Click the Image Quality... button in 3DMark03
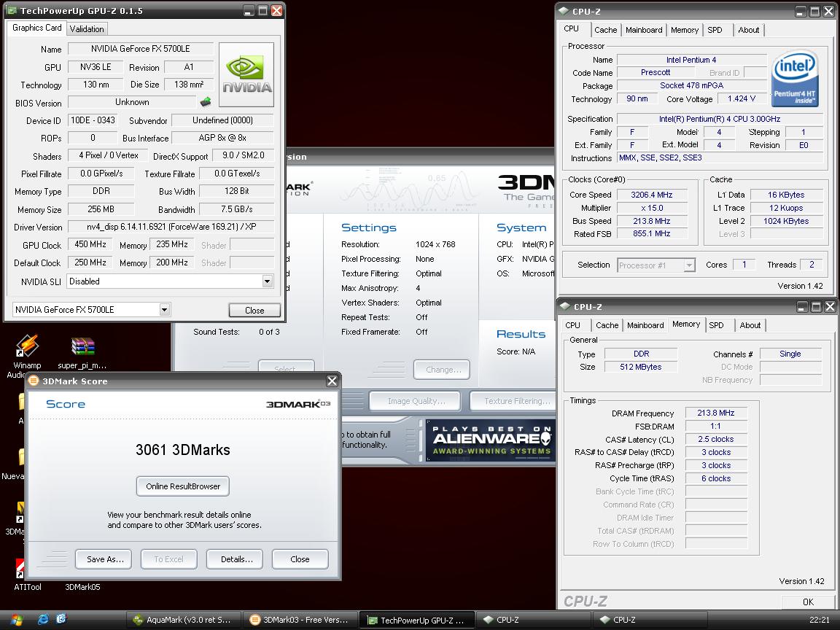 pos(415,401)
